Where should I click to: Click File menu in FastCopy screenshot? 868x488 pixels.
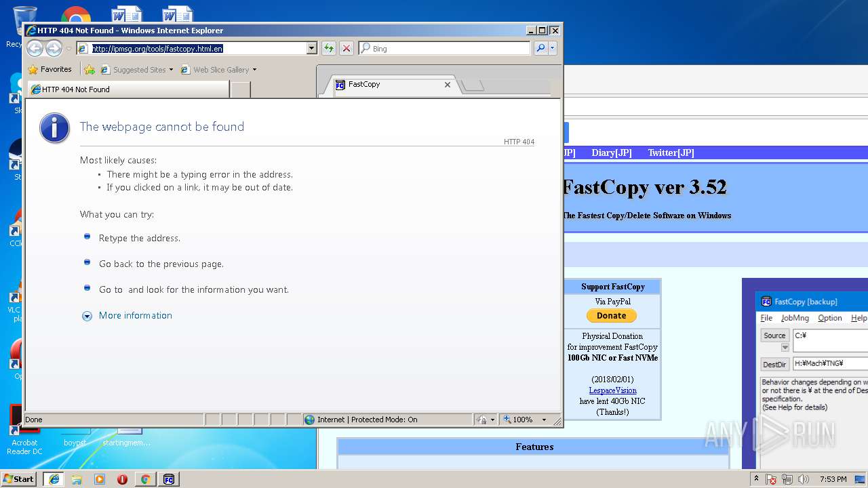tap(766, 318)
